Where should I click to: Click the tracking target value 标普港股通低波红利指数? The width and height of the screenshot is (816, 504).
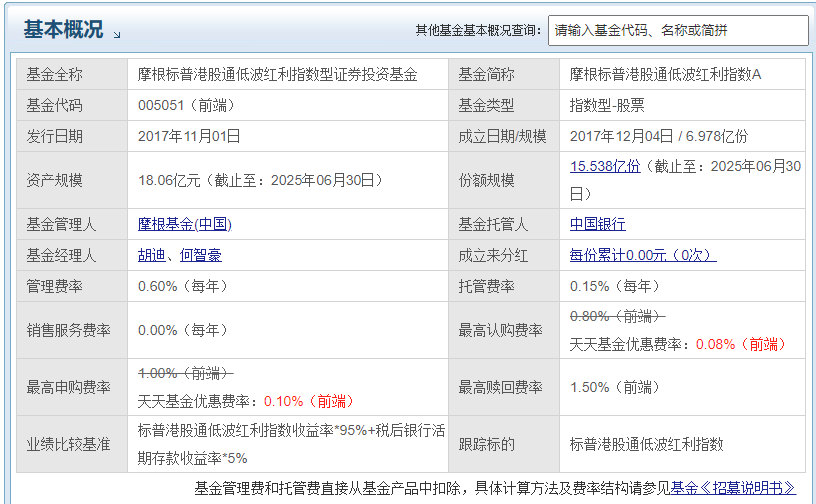(646, 444)
